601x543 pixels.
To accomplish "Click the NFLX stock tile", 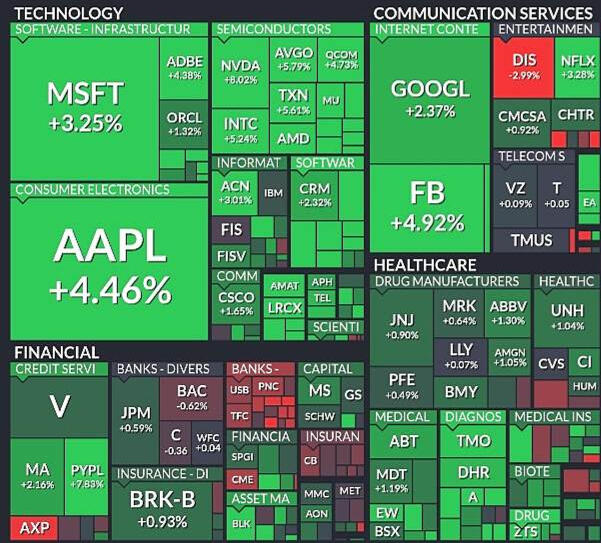I will [577, 67].
